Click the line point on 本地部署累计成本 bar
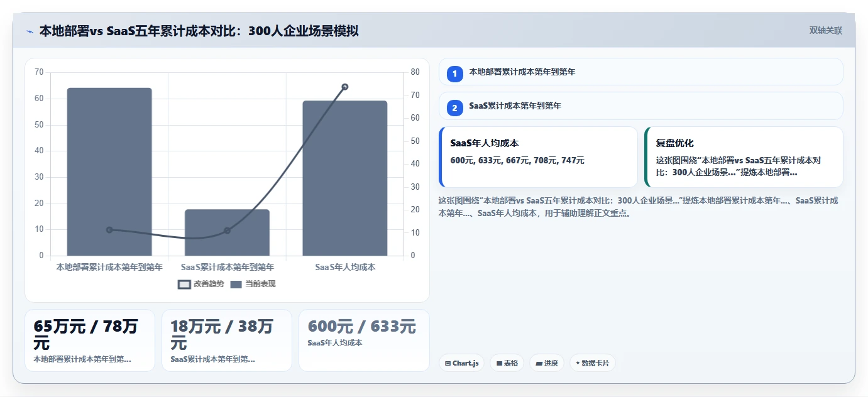Image resolution: width=868 pixels, height=397 pixels. coord(109,230)
